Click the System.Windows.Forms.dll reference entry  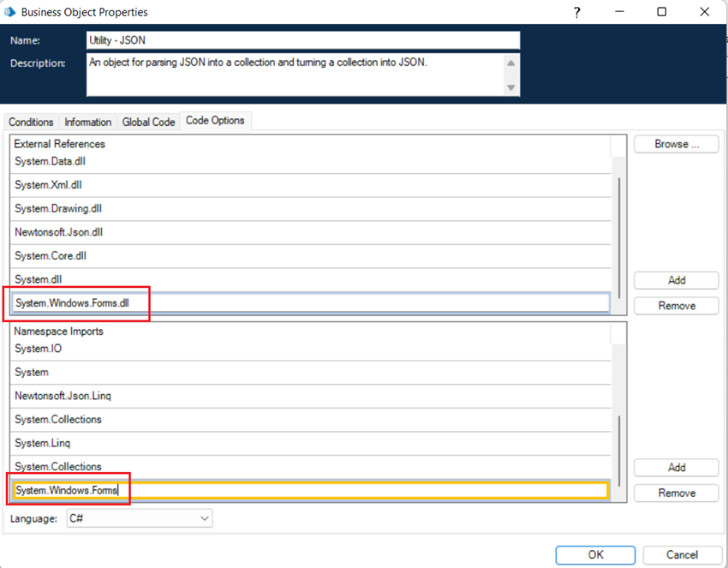(310, 303)
